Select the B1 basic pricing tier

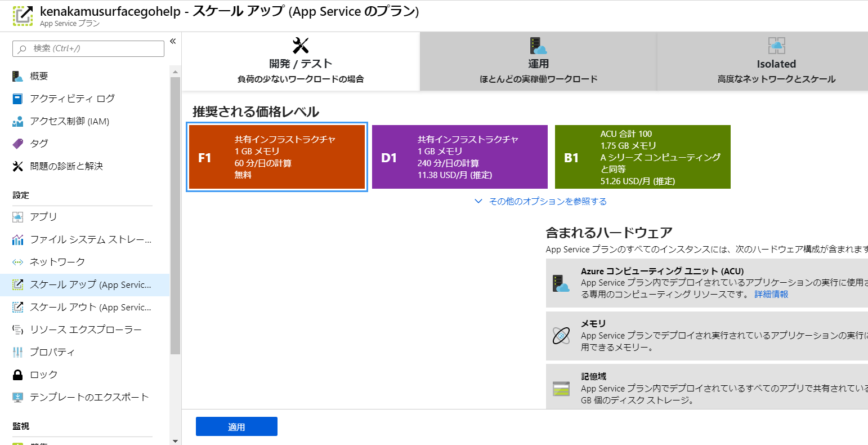(x=643, y=157)
